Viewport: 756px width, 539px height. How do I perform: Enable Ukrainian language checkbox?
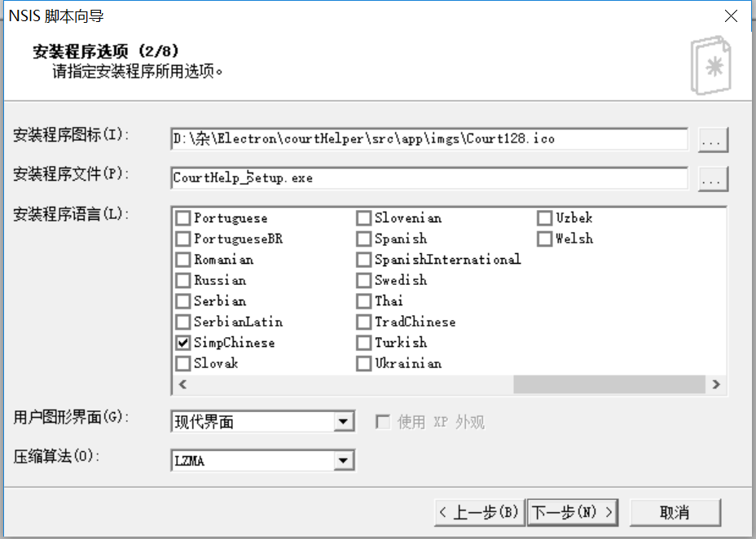363,363
